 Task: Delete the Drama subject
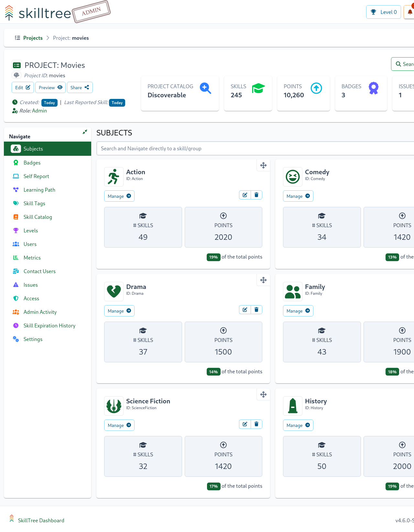click(256, 310)
